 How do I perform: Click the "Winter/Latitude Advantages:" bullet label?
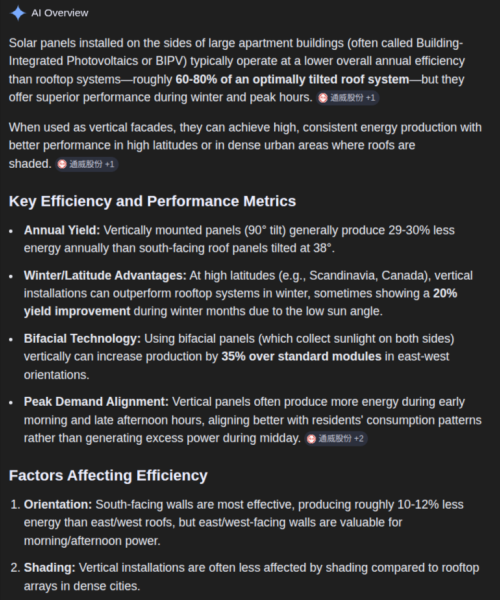(x=105, y=276)
